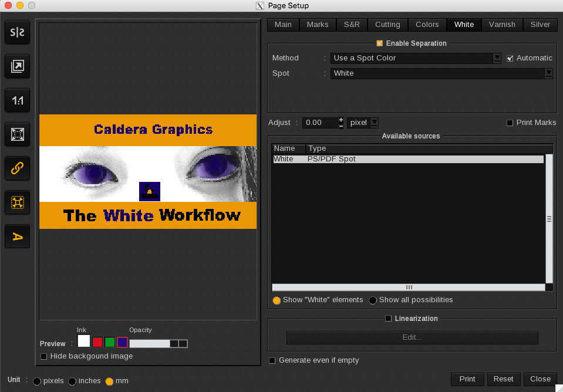Open the Cutting tab

[x=387, y=25]
